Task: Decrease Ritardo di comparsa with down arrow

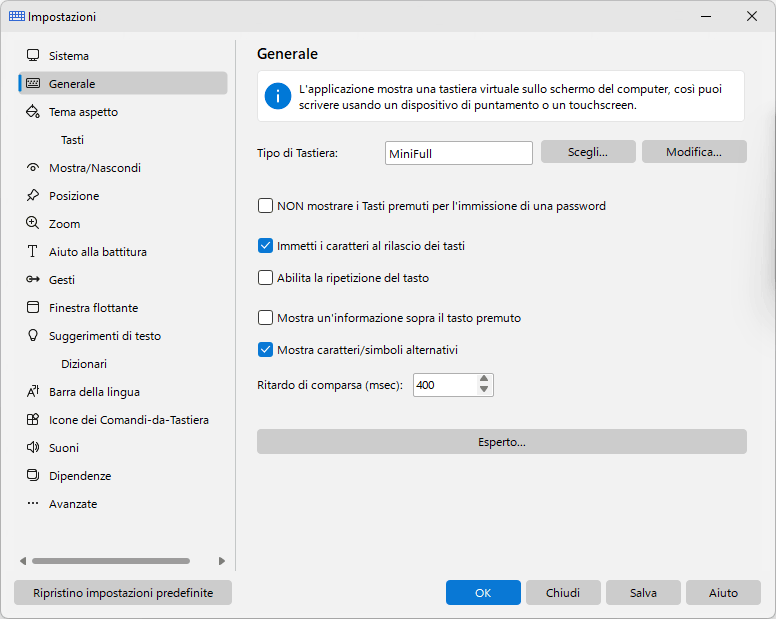Action: coord(484,390)
